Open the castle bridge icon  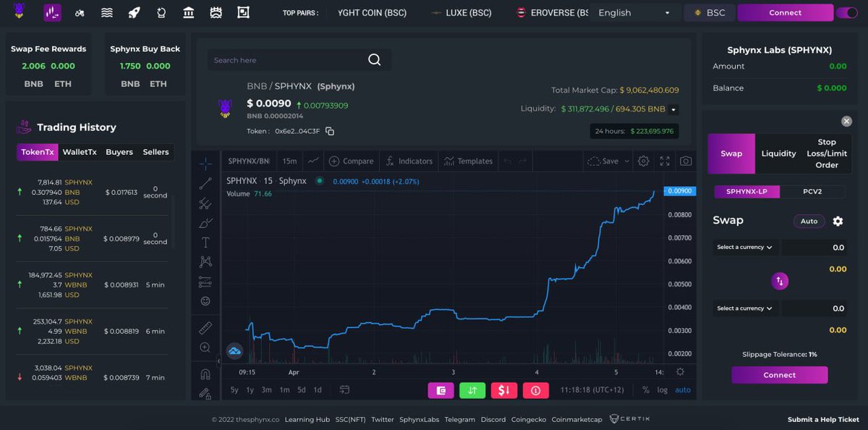click(x=216, y=12)
